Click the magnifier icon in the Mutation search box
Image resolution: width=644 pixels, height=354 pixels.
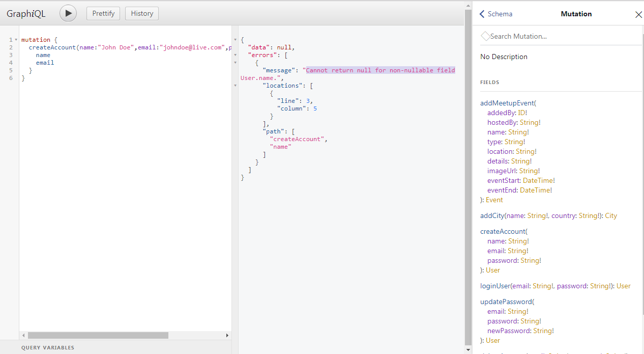click(485, 36)
